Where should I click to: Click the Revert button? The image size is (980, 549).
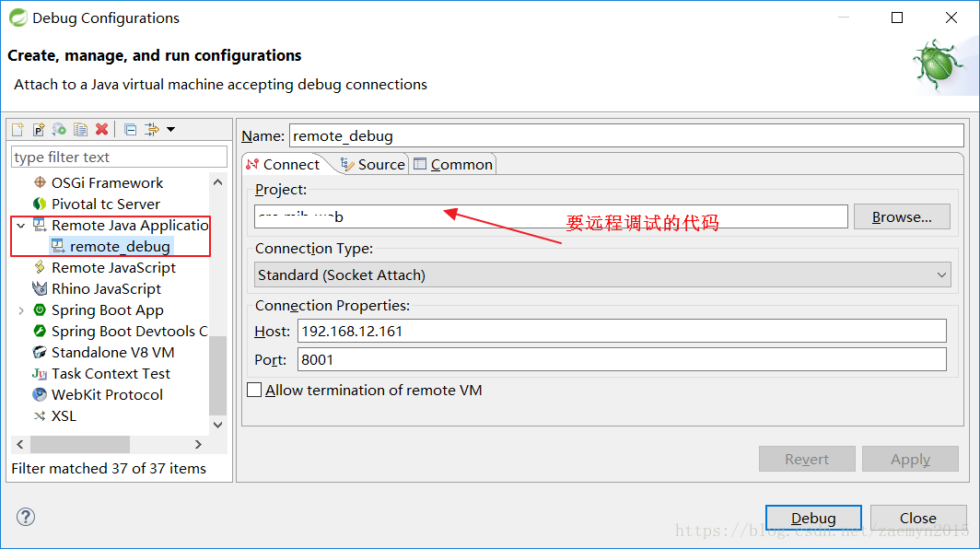coord(807,459)
